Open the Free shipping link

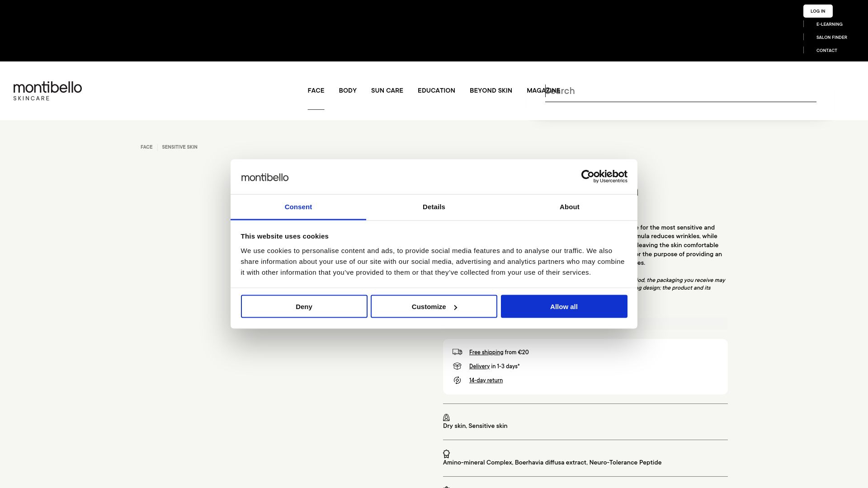click(x=486, y=352)
